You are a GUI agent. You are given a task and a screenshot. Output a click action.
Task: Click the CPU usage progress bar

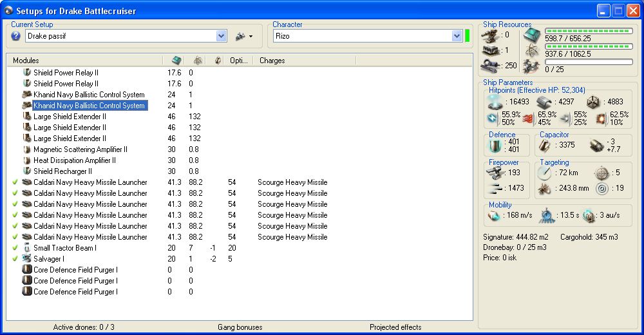(x=589, y=31)
